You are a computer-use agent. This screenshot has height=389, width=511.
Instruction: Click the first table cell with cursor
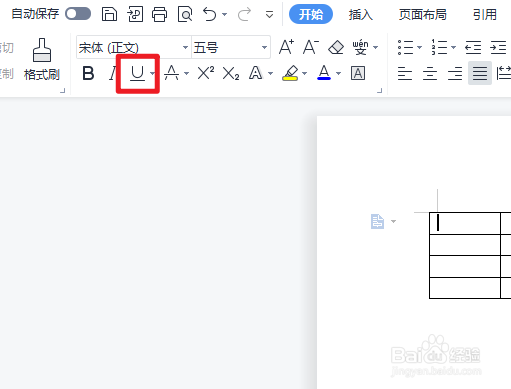click(465, 223)
